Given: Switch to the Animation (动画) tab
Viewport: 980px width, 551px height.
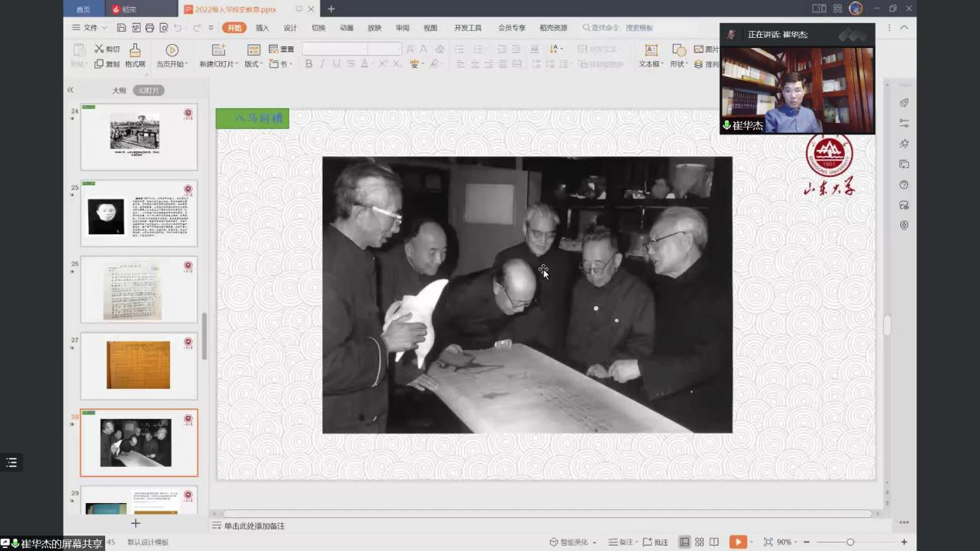Looking at the screenshot, I should pos(347,28).
